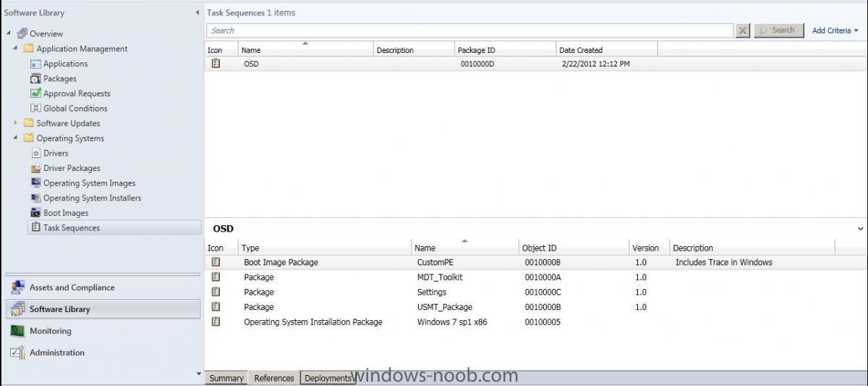868x386 pixels.
Task: Click the Overview node icon
Action: [22, 33]
